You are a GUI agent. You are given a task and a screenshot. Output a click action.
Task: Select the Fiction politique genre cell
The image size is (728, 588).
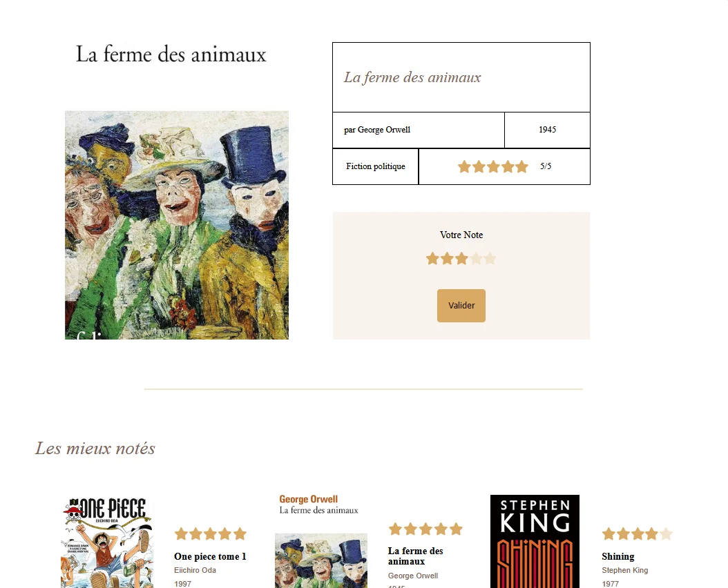coord(375,166)
